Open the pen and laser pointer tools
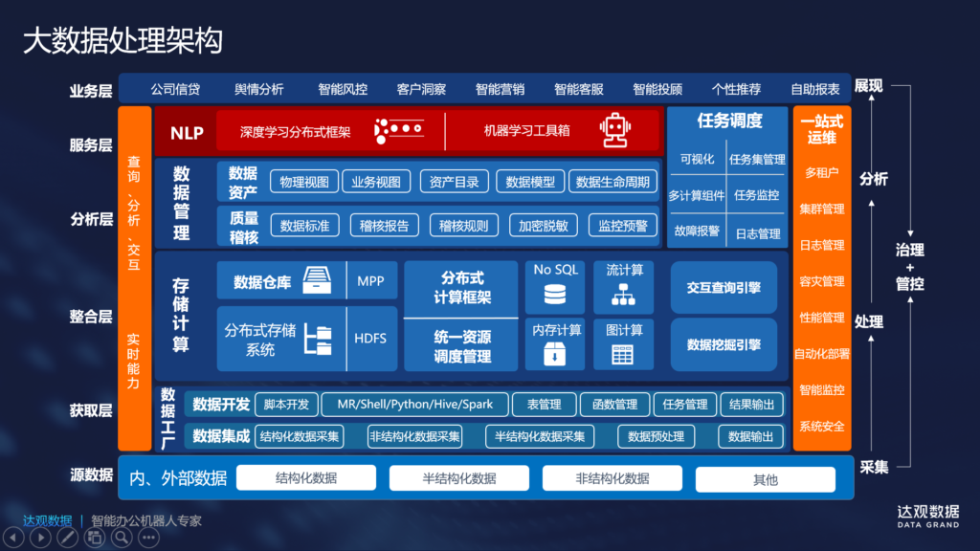 tap(67, 538)
